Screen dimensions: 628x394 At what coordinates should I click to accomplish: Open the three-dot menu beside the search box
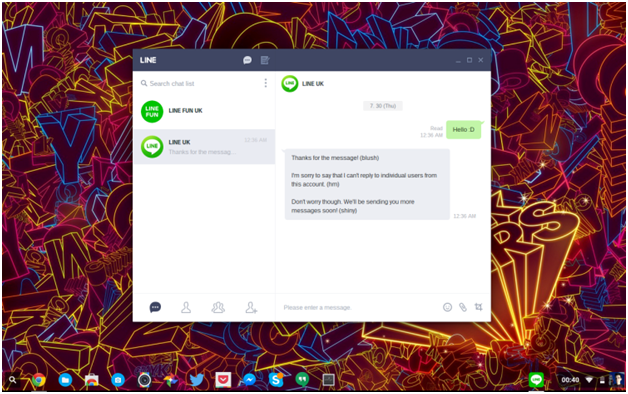(266, 83)
